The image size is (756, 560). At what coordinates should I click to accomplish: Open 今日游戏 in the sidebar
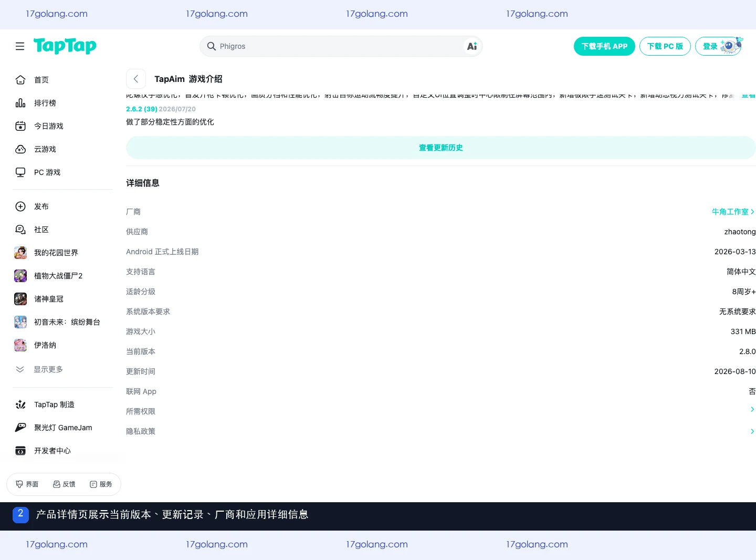[49, 126]
